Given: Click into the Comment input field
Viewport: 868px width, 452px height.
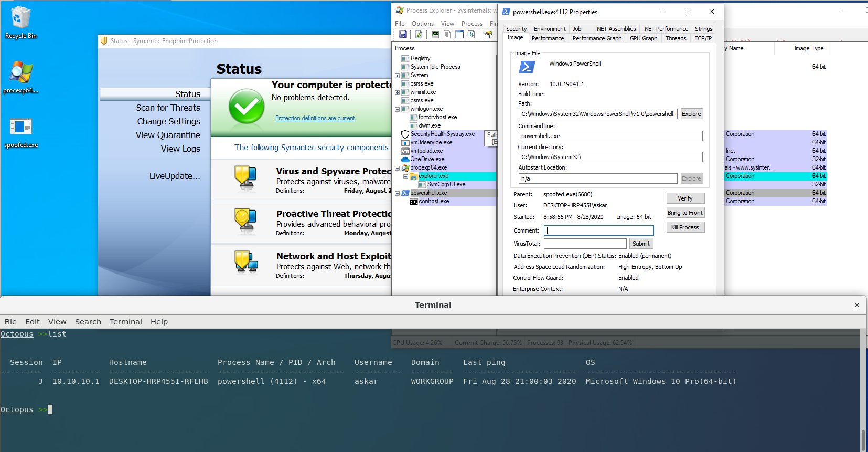Looking at the screenshot, I should tap(599, 230).
